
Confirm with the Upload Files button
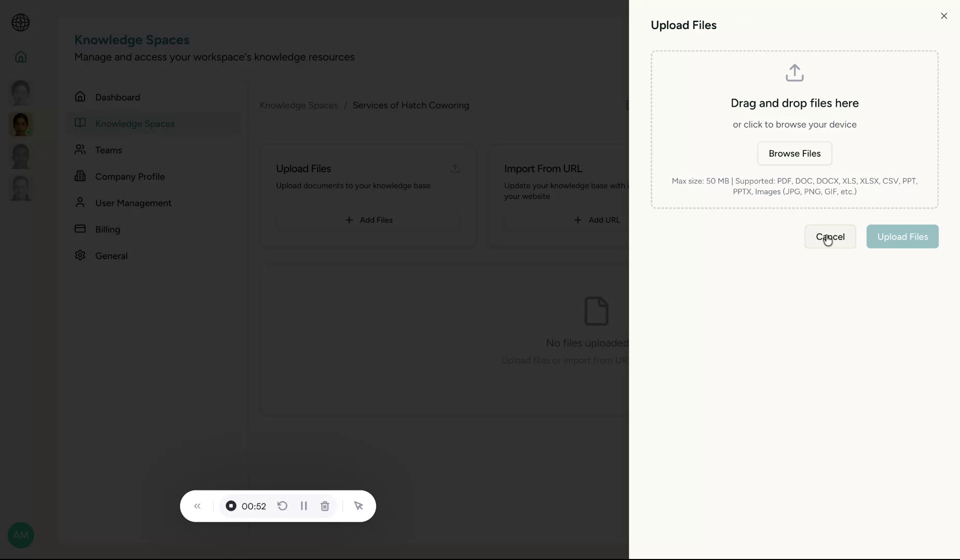[x=902, y=236]
